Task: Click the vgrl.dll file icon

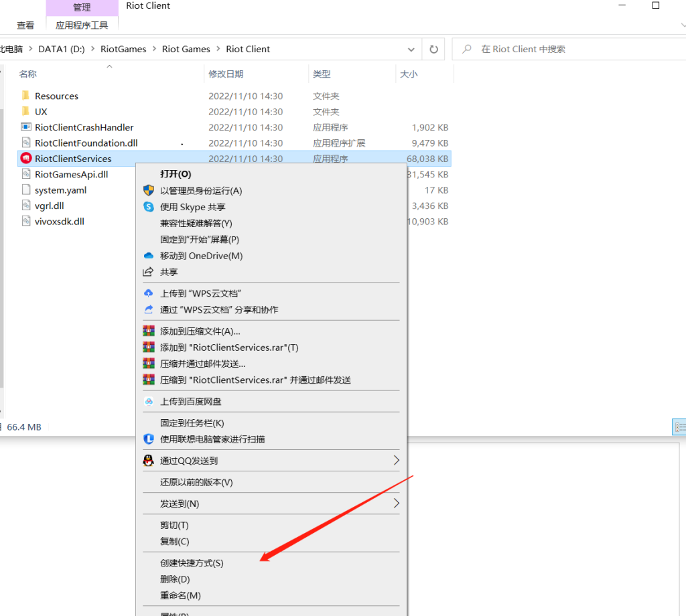Action: pyautogui.click(x=26, y=206)
